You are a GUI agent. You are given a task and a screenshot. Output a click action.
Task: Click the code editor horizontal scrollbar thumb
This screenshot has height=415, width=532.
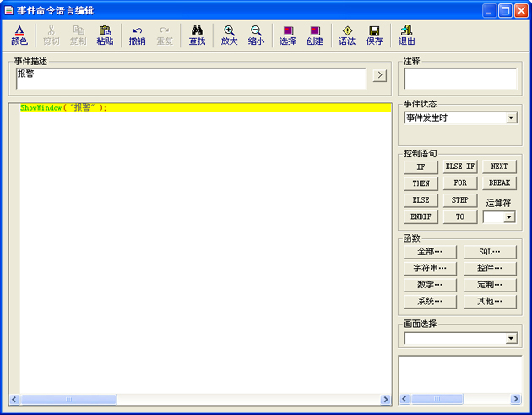click(69, 400)
